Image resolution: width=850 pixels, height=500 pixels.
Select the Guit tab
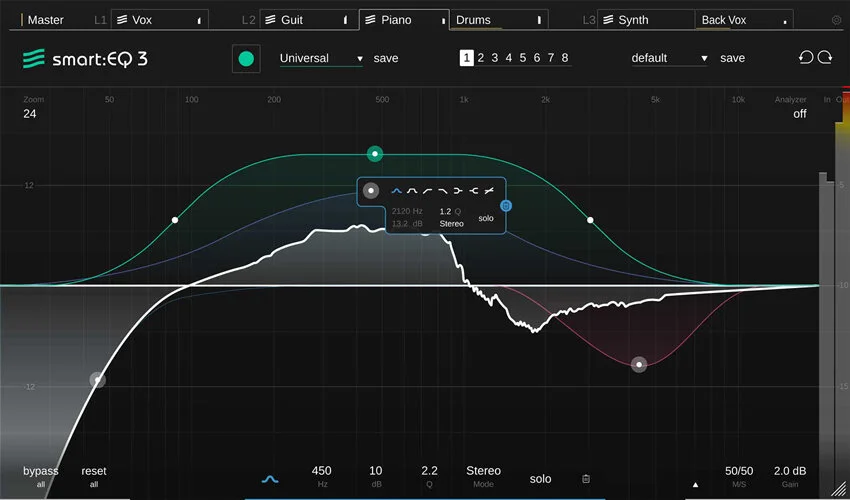309,20
